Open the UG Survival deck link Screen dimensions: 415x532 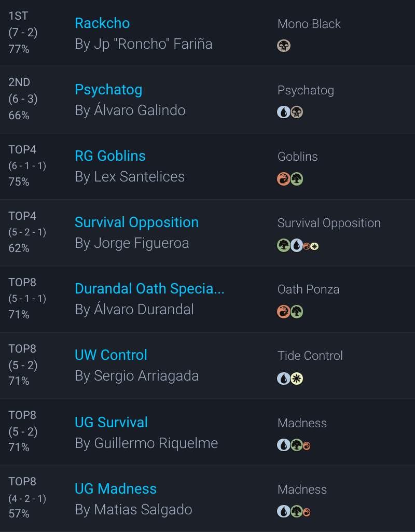coord(111,422)
